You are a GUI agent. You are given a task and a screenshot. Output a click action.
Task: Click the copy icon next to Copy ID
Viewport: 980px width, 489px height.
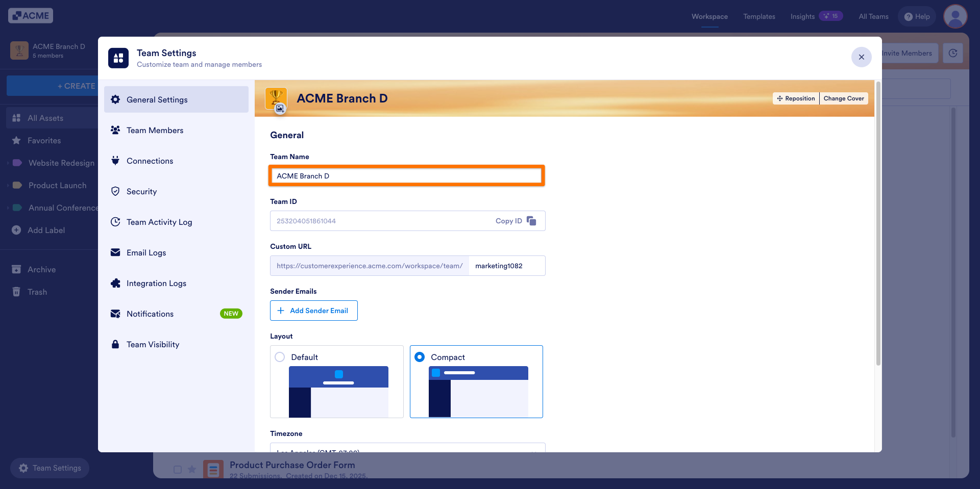tap(531, 221)
